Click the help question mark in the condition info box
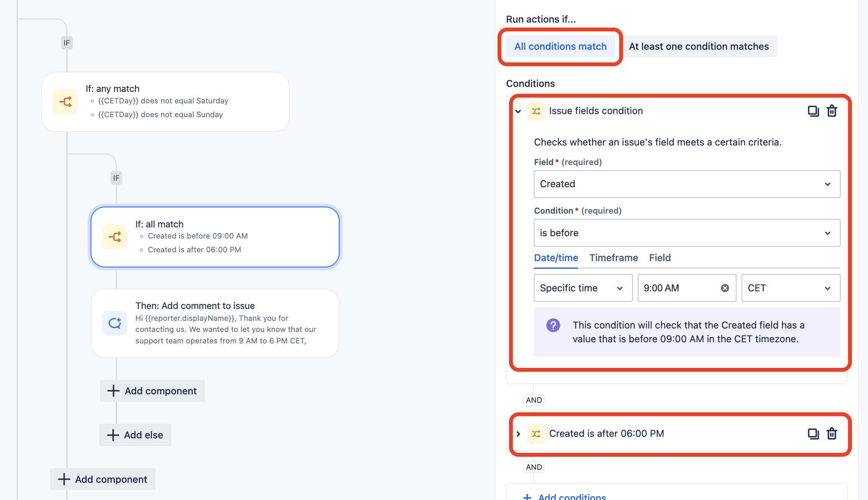 (x=552, y=325)
